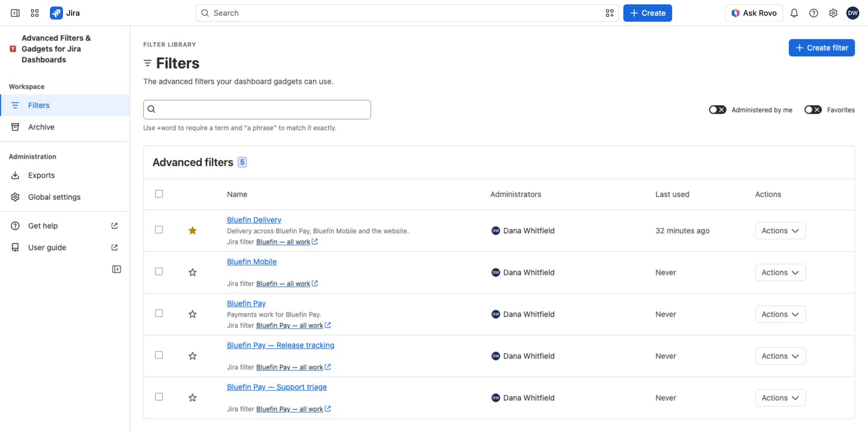Check the Bluefin Delivery row checkbox
This screenshot has width=868, height=432.
pos(159,230)
